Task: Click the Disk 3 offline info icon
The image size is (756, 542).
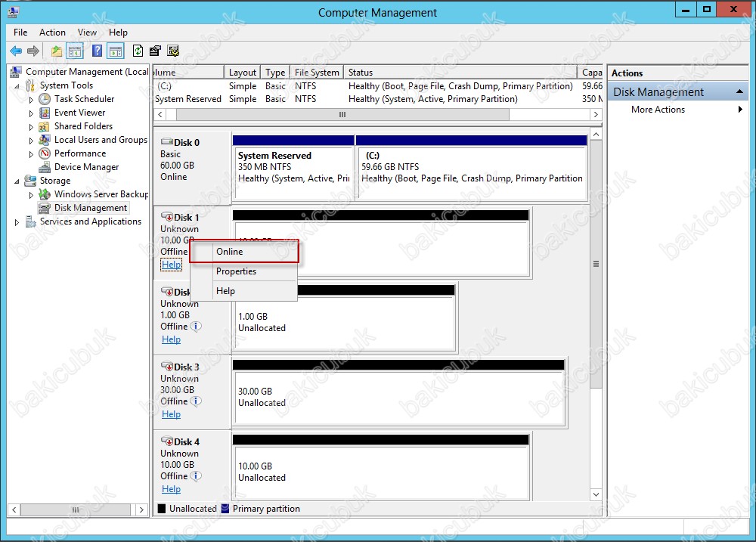Action: (196, 401)
